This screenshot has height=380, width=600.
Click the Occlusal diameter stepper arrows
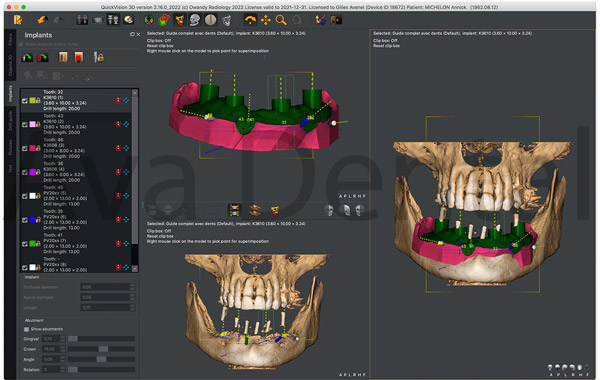pyautogui.click(x=132, y=287)
